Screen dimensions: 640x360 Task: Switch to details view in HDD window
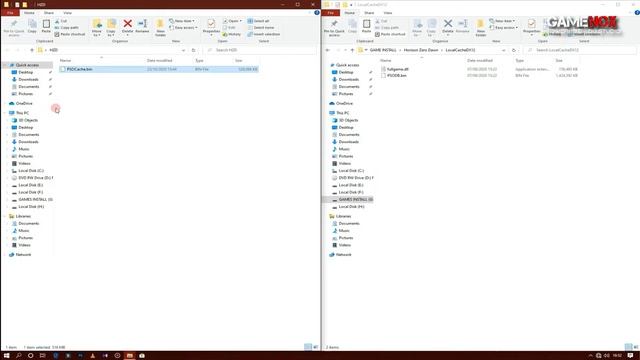308,347
